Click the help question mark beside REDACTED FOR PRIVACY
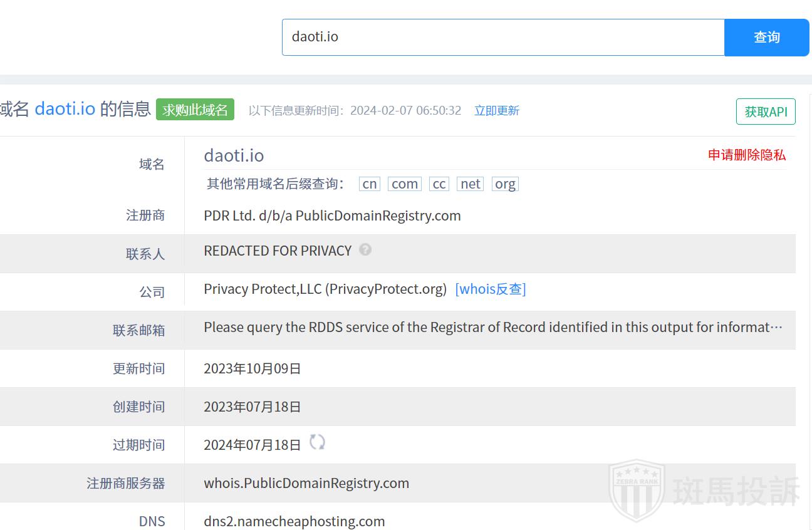Image resolution: width=812 pixels, height=530 pixels. click(365, 250)
